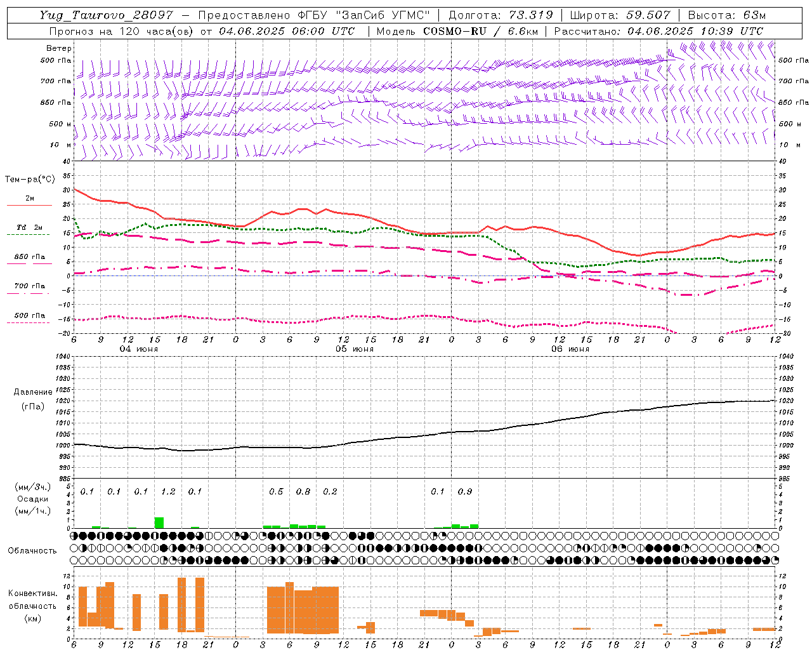Click the date label 05 июня
Image resolution: width=812 pixels, height=650 pixels.
pyautogui.click(x=355, y=349)
